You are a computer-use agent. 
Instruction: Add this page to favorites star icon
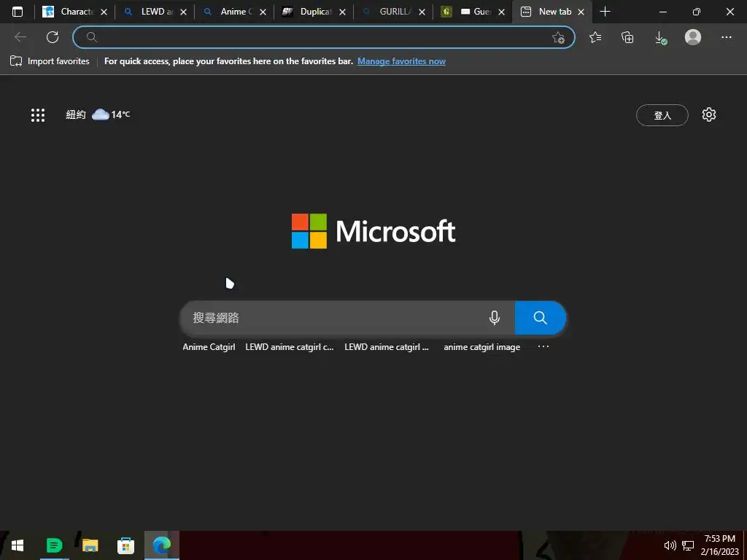[558, 38]
